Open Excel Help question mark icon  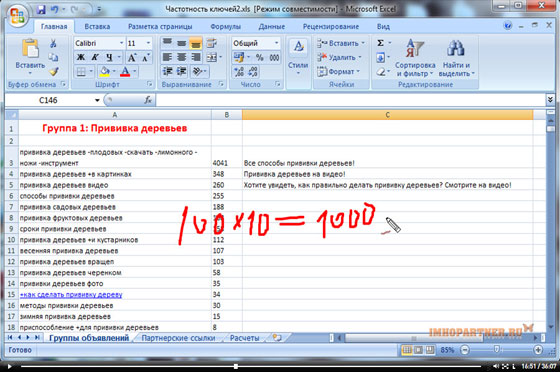click(x=508, y=25)
